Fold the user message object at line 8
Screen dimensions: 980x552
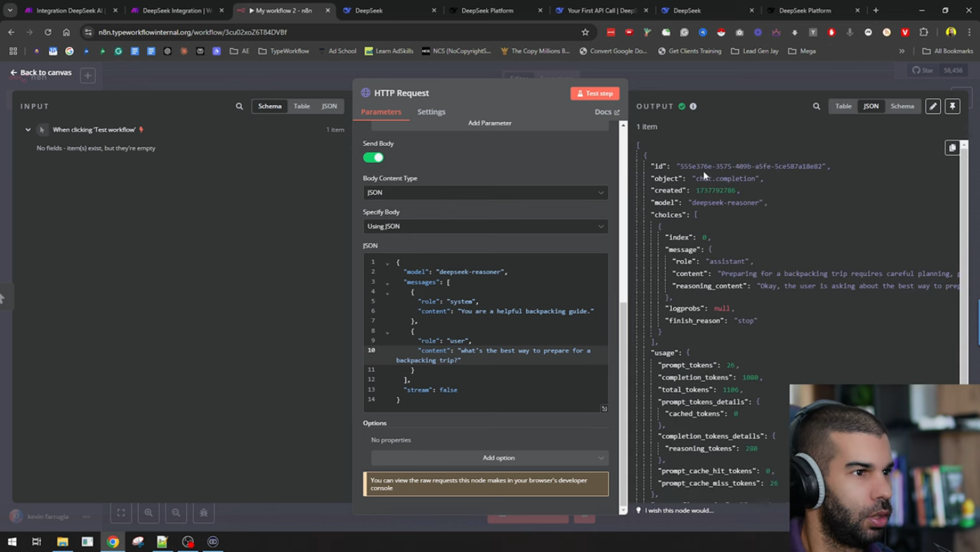(387, 332)
